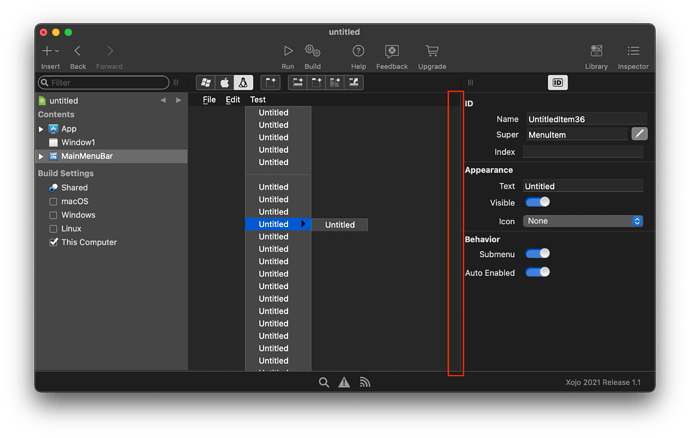Open Shared build settings
The height and width of the screenshot is (438, 690).
[x=74, y=188]
